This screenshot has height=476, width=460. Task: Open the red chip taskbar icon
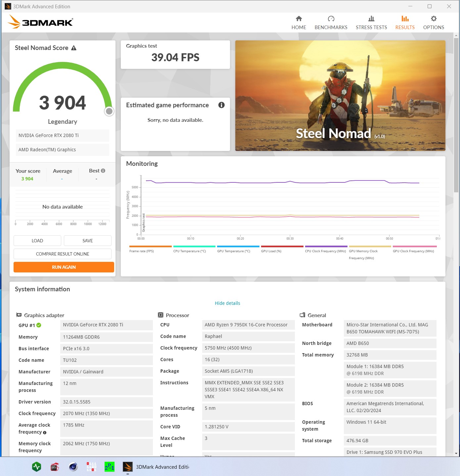click(x=55, y=467)
